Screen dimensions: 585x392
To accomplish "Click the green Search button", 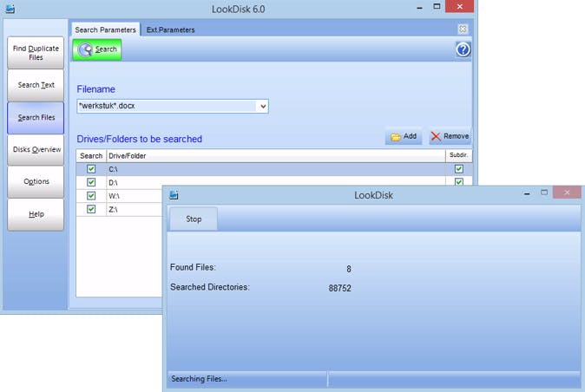I will click(x=97, y=49).
